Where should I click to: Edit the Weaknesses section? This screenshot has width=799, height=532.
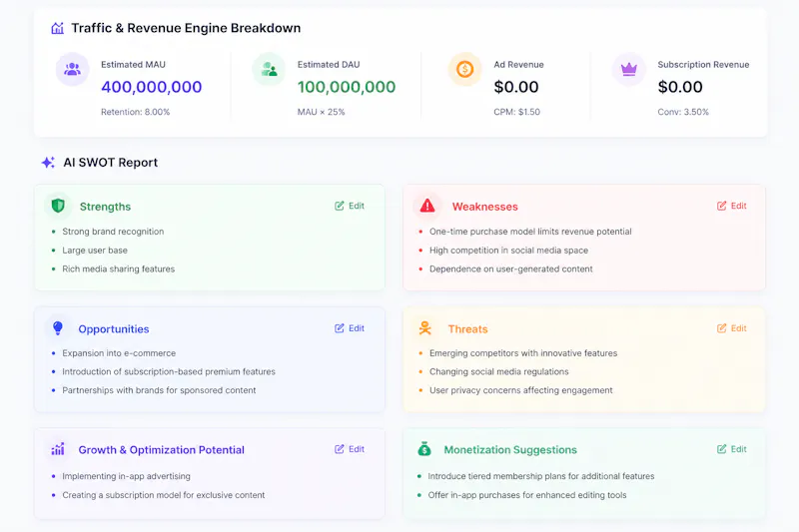click(x=732, y=206)
